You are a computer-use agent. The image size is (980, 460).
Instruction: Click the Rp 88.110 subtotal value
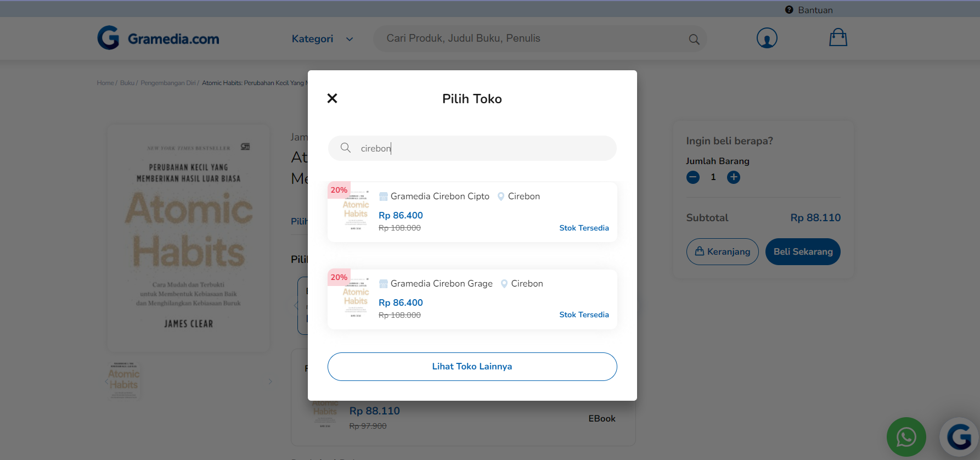(x=815, y=217)
